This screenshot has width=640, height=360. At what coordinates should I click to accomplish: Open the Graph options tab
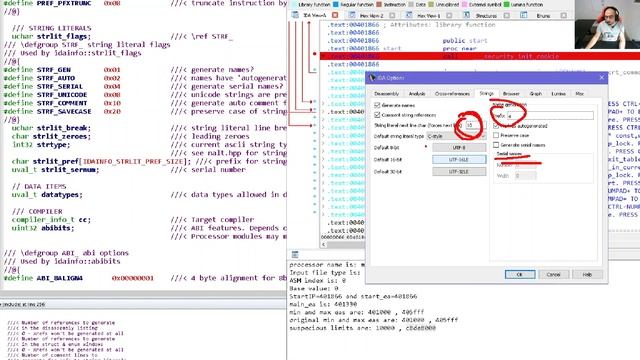click(x=536, y=94)
